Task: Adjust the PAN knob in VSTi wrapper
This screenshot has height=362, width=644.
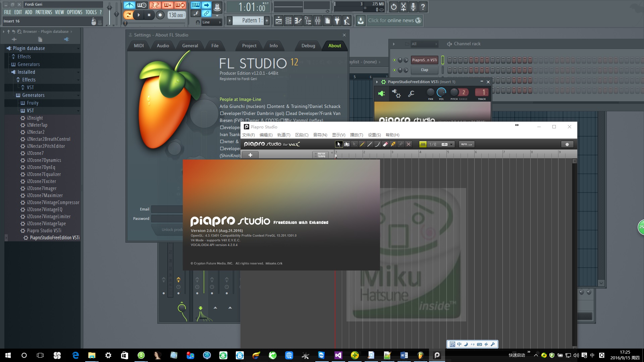Action: pyautogui.click(x=430, y=93)
